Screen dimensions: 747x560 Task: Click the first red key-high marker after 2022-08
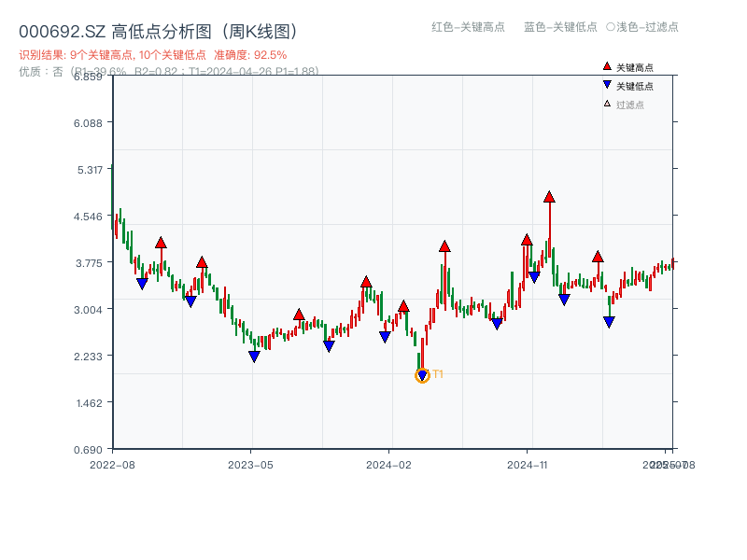click(x=161, y=243)
